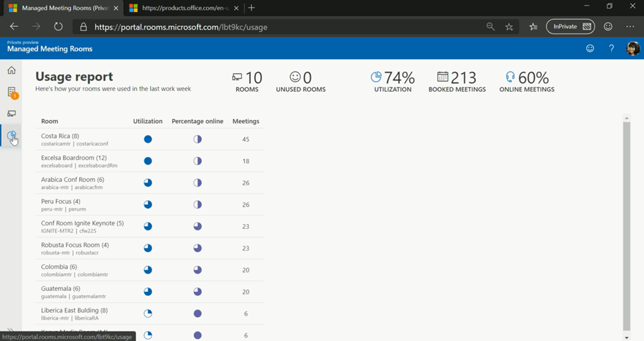Sort by Utilization column header

[148, 121]
